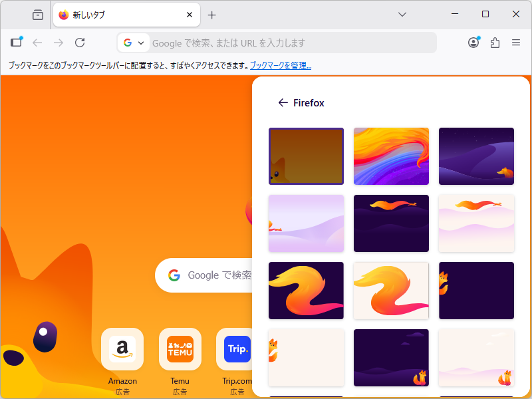532x399 pixels.
Task: Close the 新しいタブ tab
Action: pyautogui.click(x=190, y=15)
